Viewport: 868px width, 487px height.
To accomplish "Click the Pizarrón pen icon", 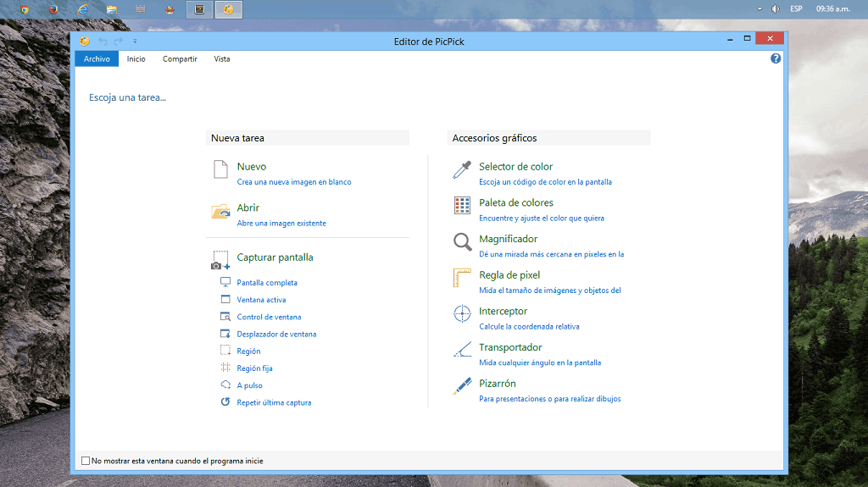I will click(462, 386).
